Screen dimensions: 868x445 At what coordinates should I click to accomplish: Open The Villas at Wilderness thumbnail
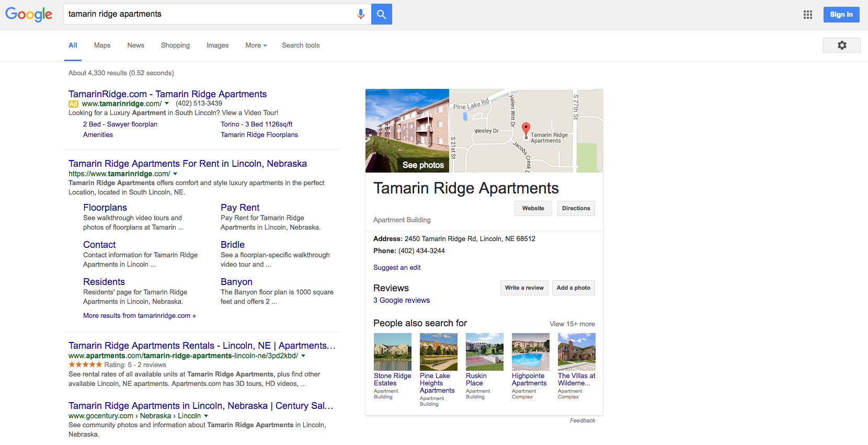pos(577,352)
